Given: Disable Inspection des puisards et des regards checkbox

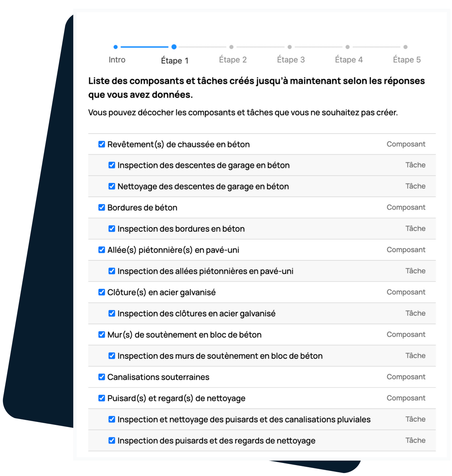Looking at the screenshot, I should tap(111, 440).
